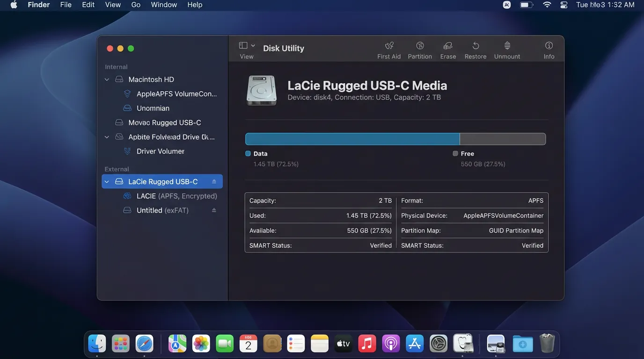
Task: Open Control Center from menu bar
Action: [x=563, y=5]
